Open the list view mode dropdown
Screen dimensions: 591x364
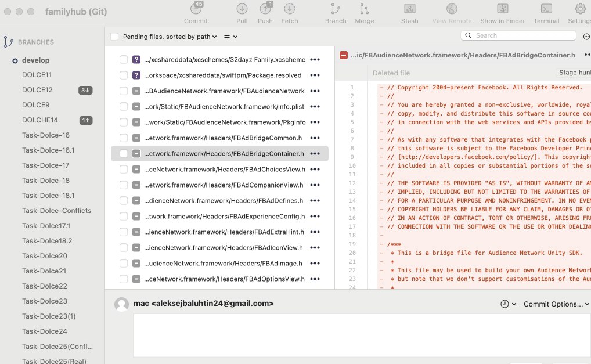(230, 37)
